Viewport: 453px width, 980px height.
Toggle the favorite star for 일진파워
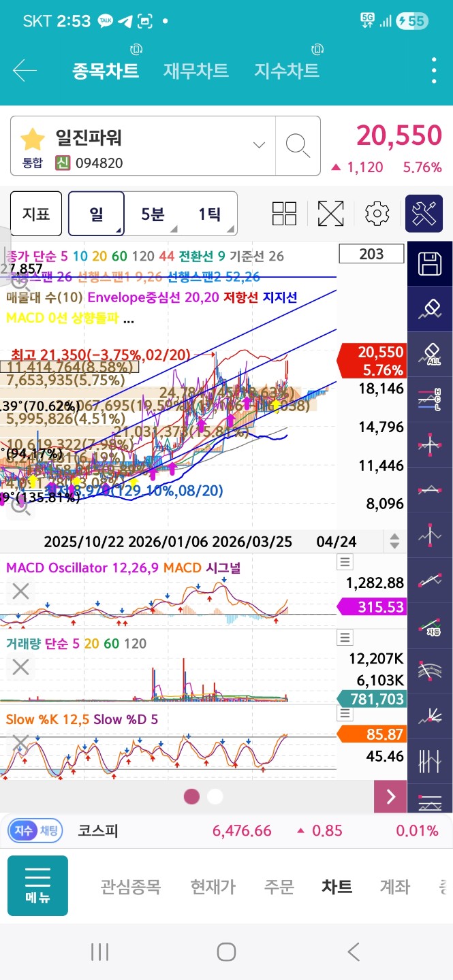click(x=32, y=139)
